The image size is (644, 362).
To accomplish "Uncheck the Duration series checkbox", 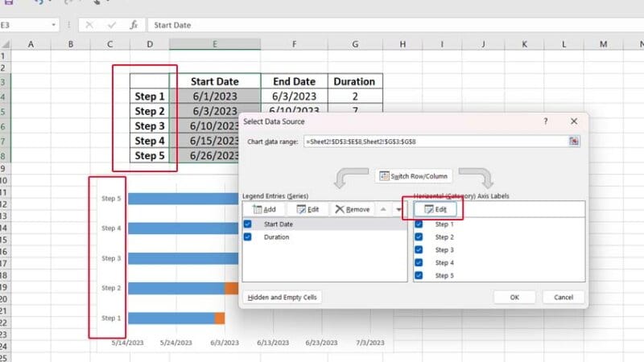I will [248, 237].
